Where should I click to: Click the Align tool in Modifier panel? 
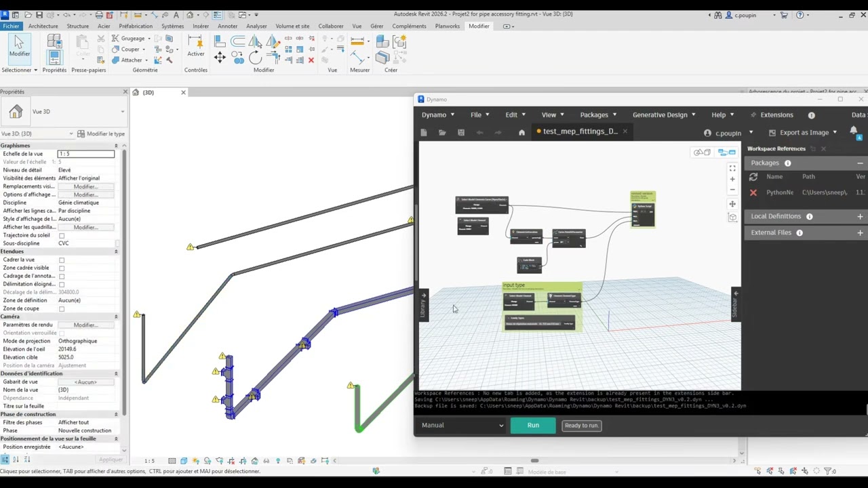220,42
